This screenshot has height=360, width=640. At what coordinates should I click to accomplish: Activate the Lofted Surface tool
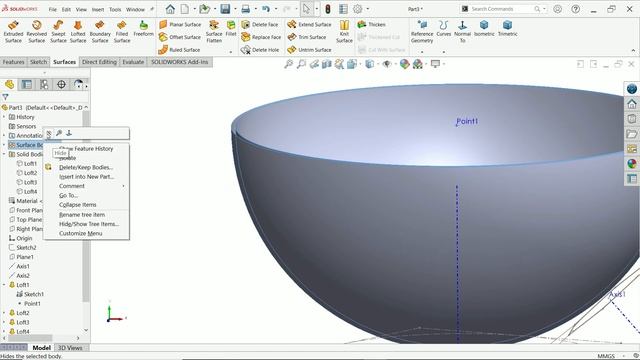[x=78, y=31]
